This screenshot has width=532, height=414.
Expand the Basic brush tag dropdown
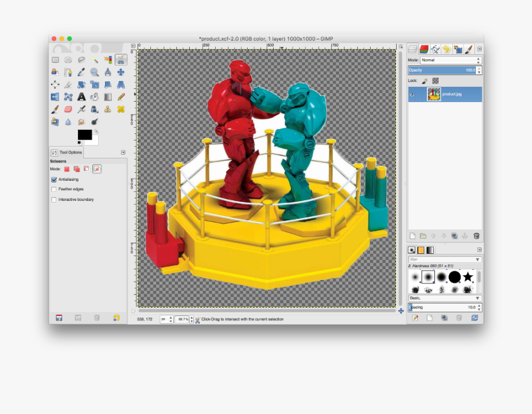tap(445, 298)
